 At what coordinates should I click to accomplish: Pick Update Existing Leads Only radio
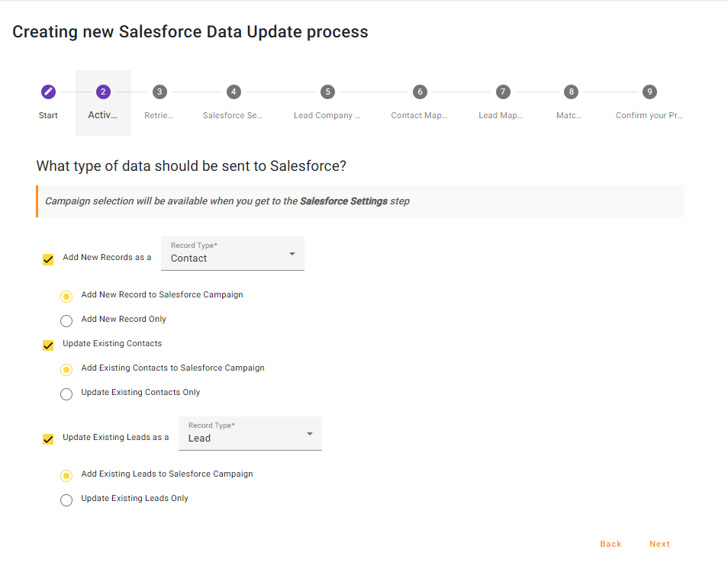click(66, 500)
